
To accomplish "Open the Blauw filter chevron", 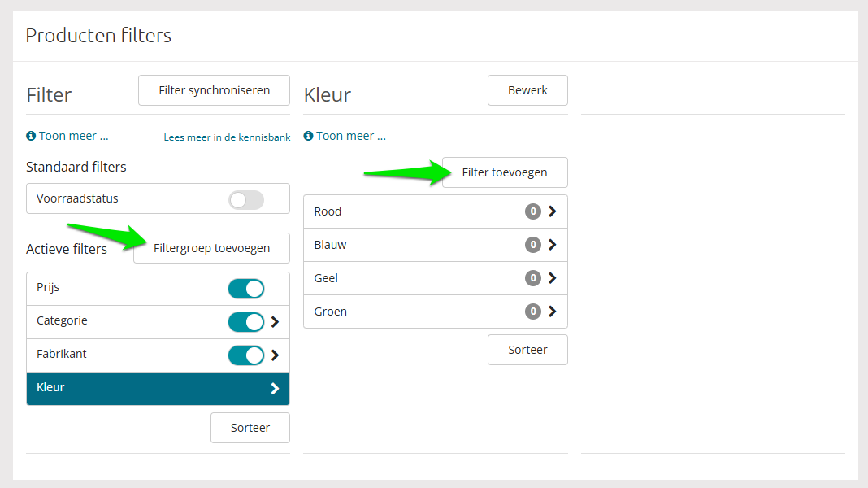I will tap(553, 244).
